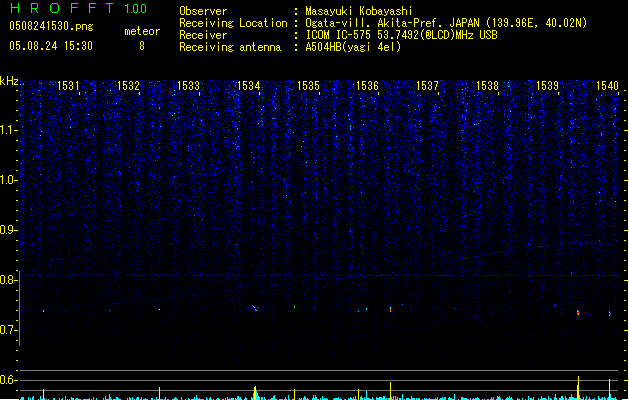The width and height of the screenshot is (629, 400).
Task: Click observer name Masayuki Kobayashi
Action: pyautogui.click(x=358, y=11)
